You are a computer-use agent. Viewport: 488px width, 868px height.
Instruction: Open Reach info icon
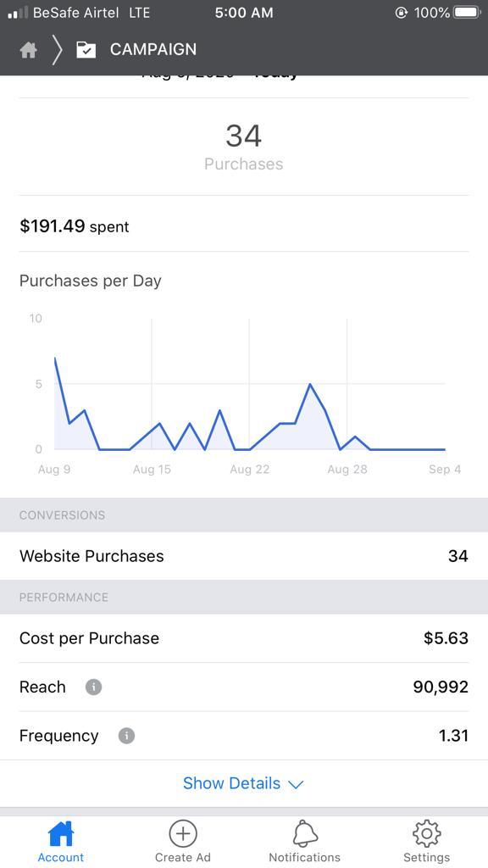click(93, 687)
